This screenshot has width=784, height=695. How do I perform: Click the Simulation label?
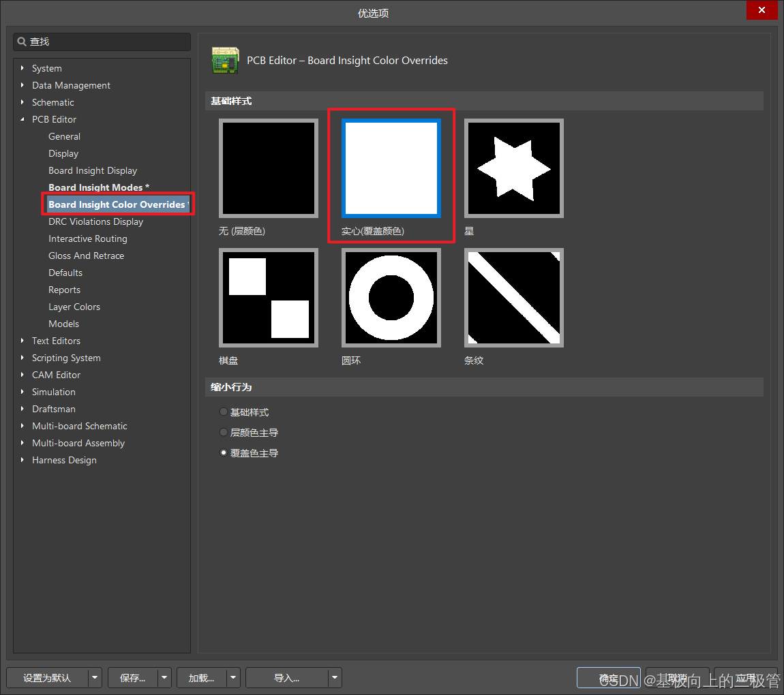click(x=53, y=392)
